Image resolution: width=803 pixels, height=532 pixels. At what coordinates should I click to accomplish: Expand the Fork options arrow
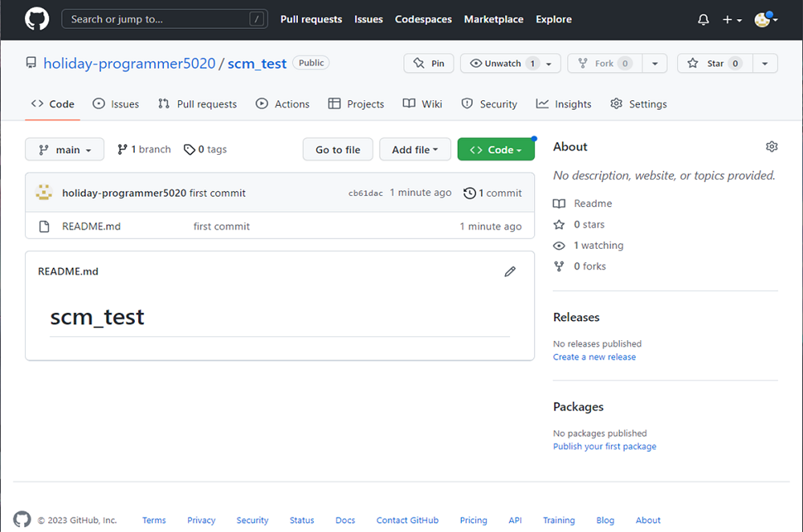[654, 63]
